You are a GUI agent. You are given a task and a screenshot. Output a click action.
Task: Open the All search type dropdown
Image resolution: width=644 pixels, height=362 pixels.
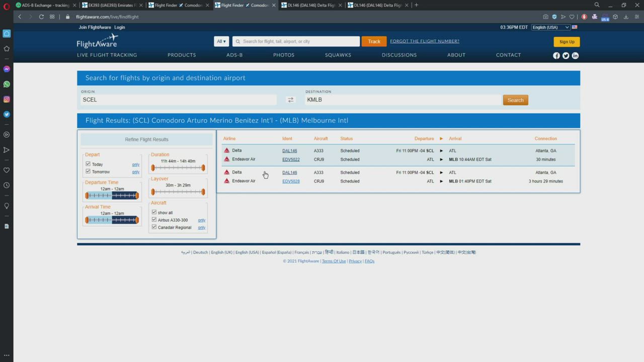221,41
